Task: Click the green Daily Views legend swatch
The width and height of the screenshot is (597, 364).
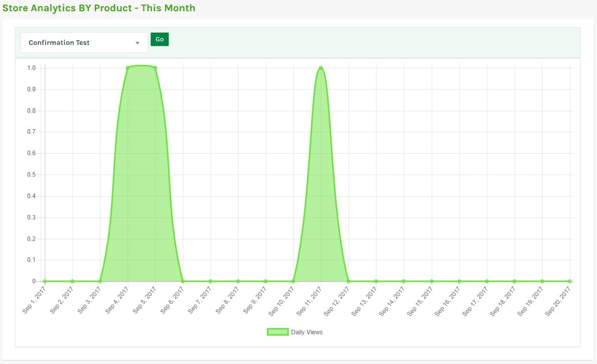Action: pos(278,332)
